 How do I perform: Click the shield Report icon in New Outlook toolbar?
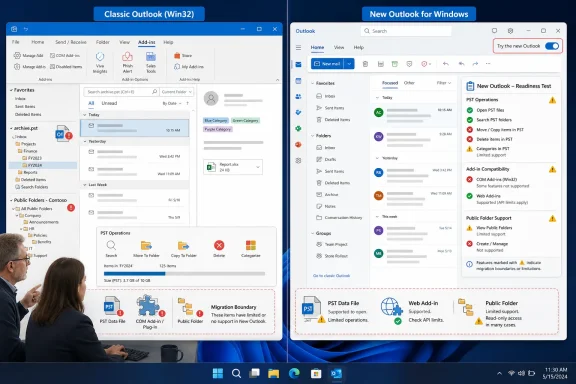coord(409,64)
